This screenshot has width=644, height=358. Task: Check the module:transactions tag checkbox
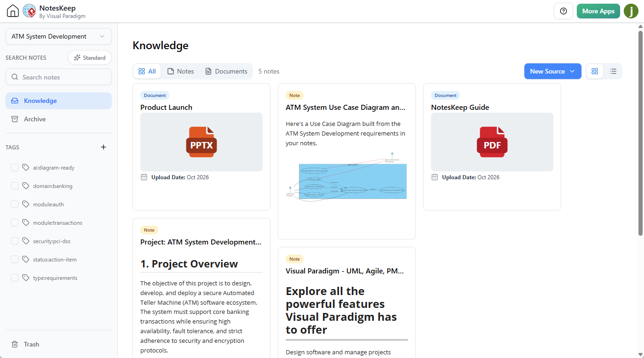(x=15, y=222)
